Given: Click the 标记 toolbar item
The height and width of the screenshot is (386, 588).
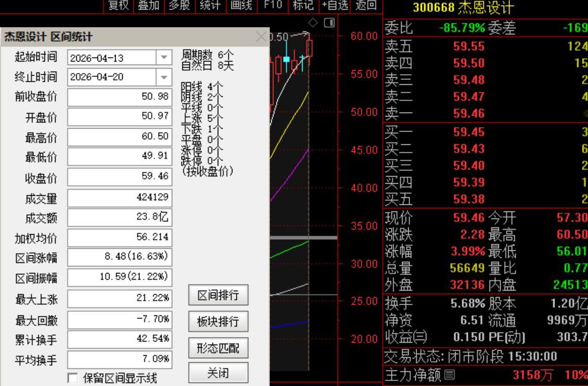Looking at the screenshot, I should click(303, 5).
